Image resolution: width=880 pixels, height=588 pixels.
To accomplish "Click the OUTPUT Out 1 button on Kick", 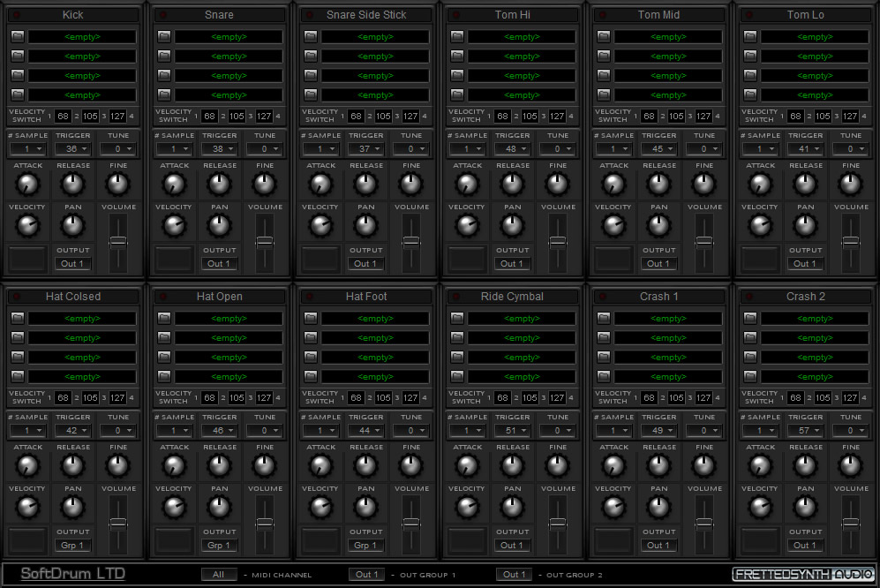I will click(72, 263).
